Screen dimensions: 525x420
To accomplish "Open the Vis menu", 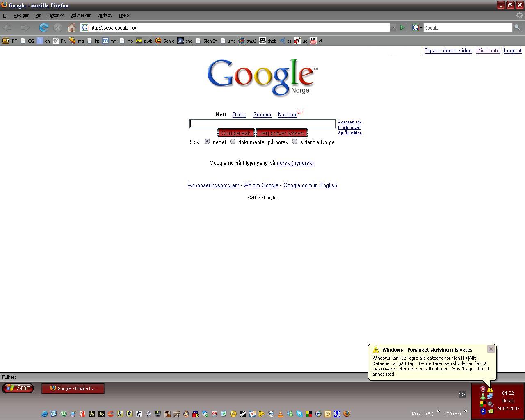I will click(x=38, y=15).
